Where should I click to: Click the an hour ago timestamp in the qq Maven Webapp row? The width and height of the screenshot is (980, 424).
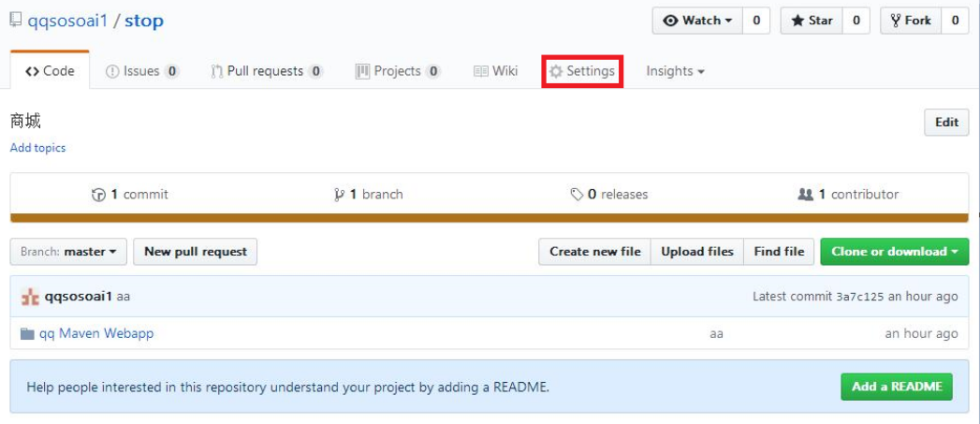[x=921, y=334]
